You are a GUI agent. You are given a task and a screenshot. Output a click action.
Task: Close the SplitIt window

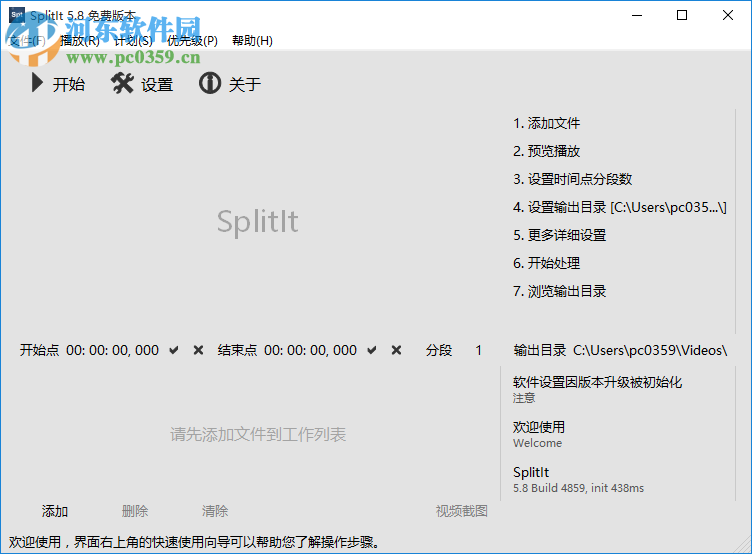point(728,15)
